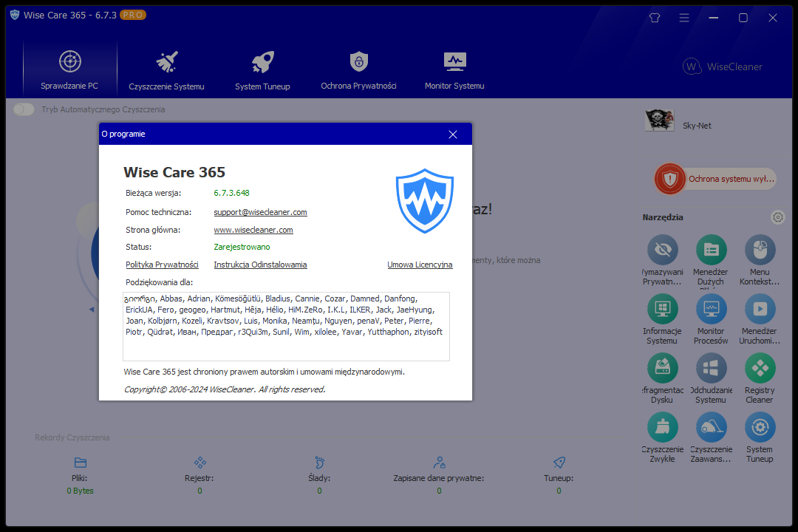Click the version number 6.7.3.648
Screen dimensions: 798x532
pyautogui.click(x=231, y=193)
